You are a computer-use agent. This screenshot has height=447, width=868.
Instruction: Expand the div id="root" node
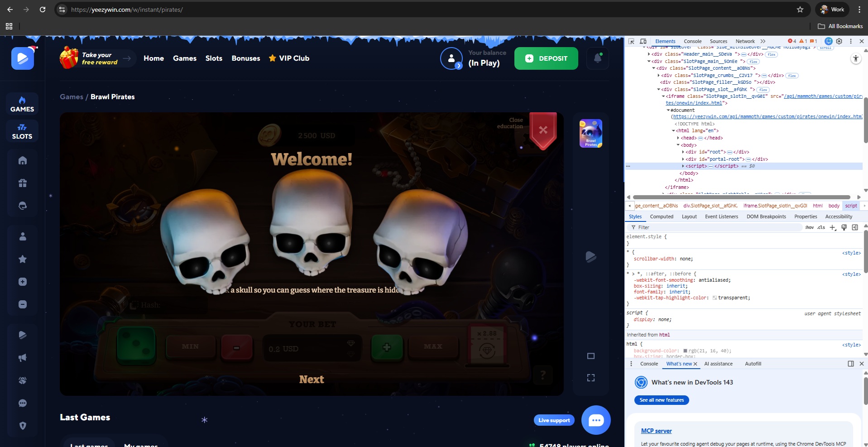pyautogui.click(x=683, y=152)
